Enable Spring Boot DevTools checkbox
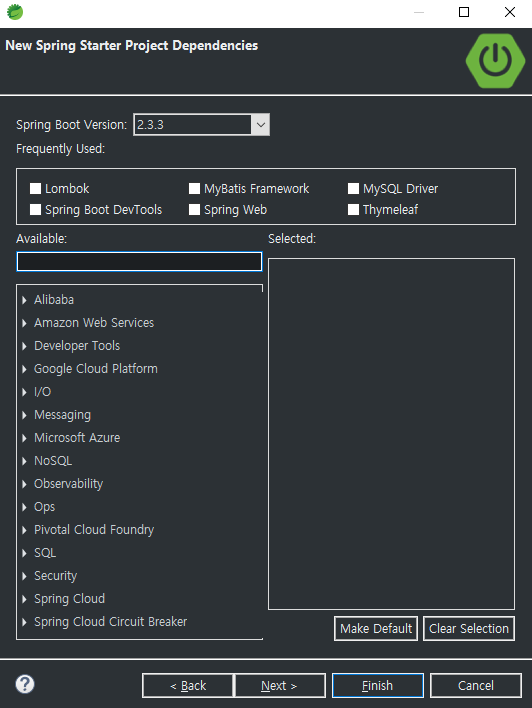 pyautogui.click(x=35, y=210)
